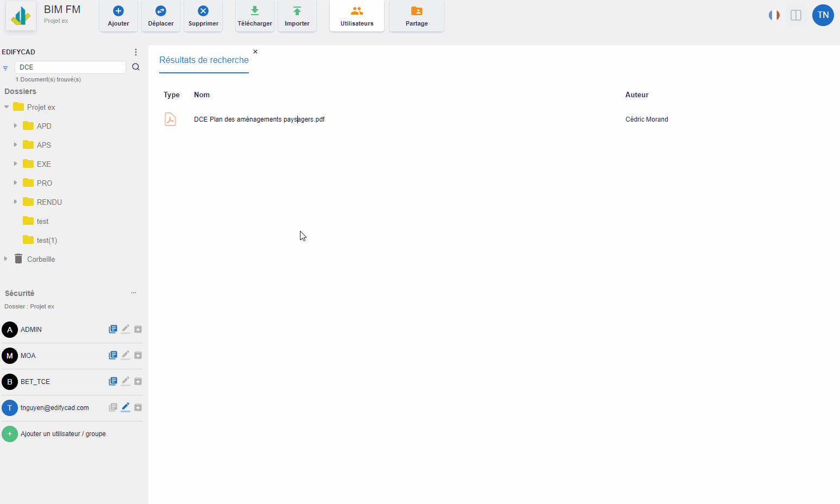
Task: Toggle archive permission for BET_TCE
Action: (x=138, y=381)
